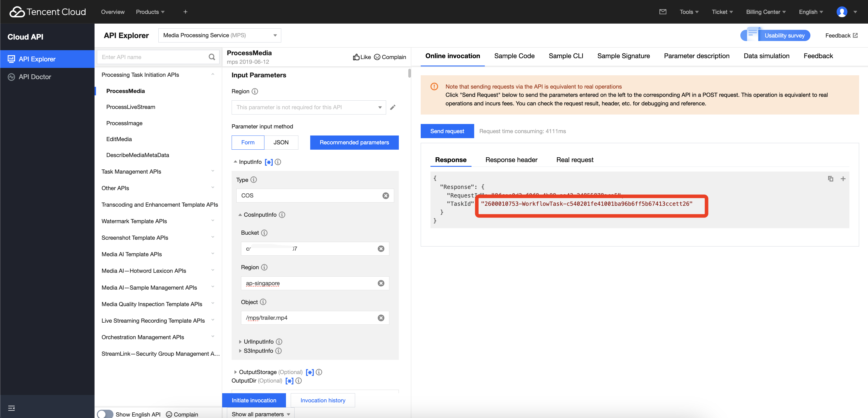The image size is (868, 418).
Task: Click the sidebar collapse menu icon
Action: pos(12,408)
